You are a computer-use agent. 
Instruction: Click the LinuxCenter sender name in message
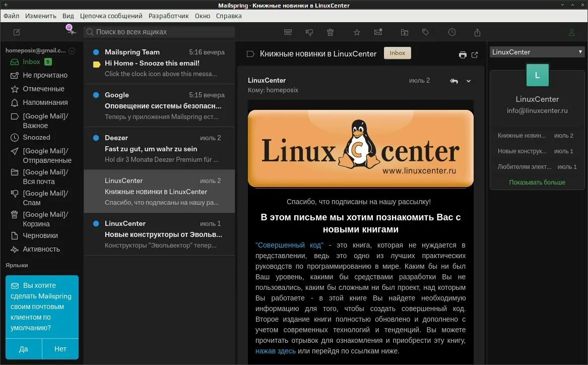pos(267,80)
